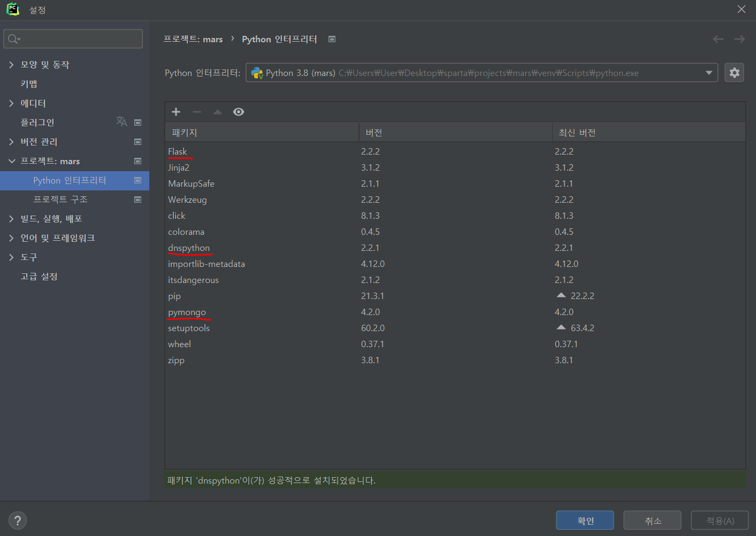
Task: Close the settings dialog with X
Action: coord(742,9)
